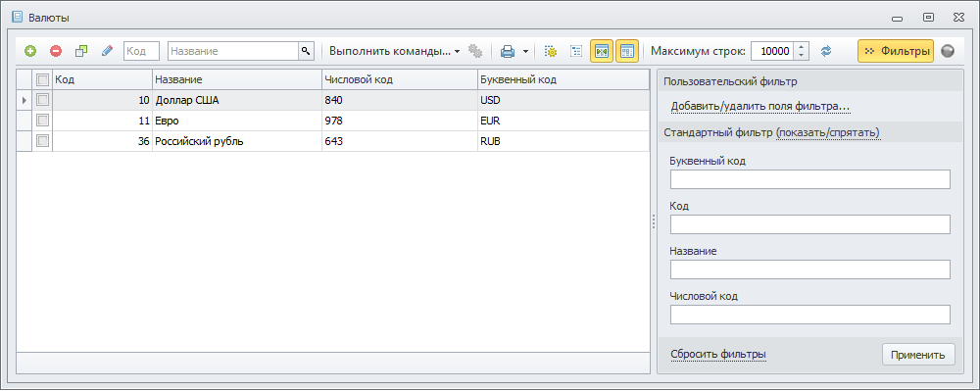Click the pencil edit record icon
This screenshot has height=391, width=980.
107,51
